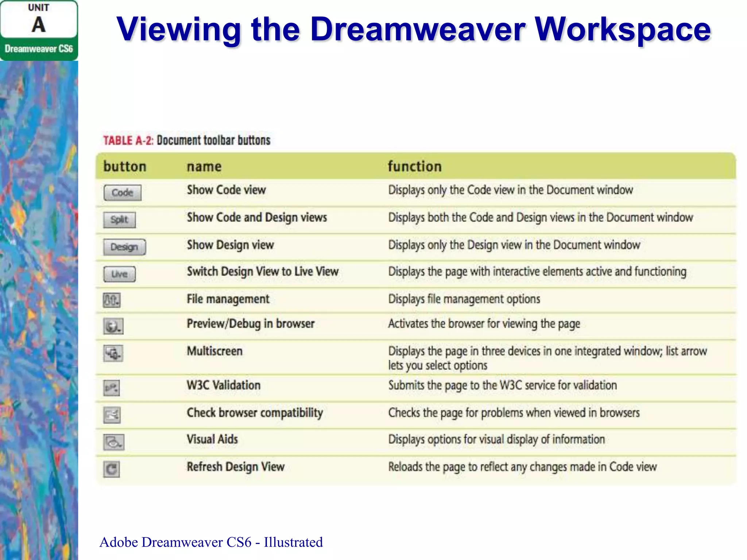
Task: Click the Check browser compatibility icon
Action: (x=112, y=415)
